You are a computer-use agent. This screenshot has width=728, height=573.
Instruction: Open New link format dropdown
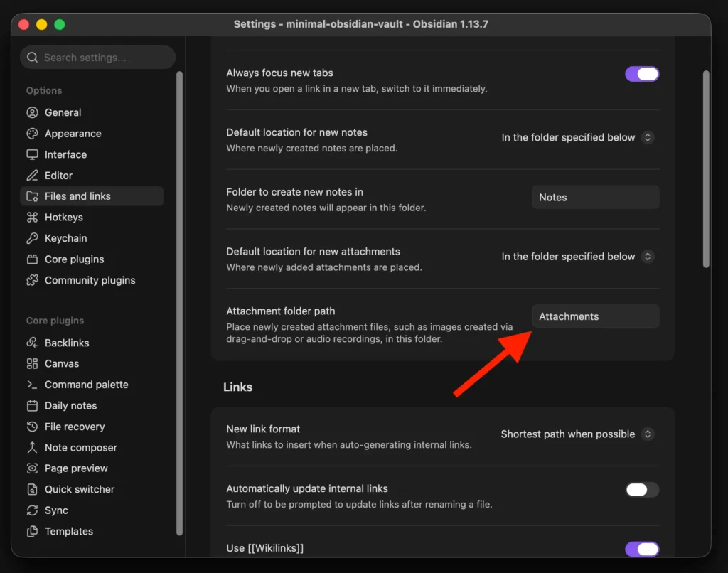[x=577, y=434]
